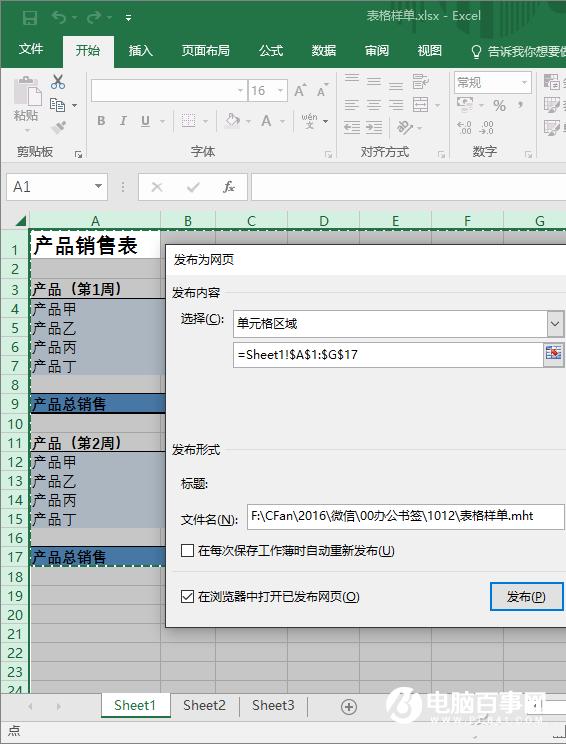Click the Redo arrow icon
This screenshot has height=744, width=566.
94,18
